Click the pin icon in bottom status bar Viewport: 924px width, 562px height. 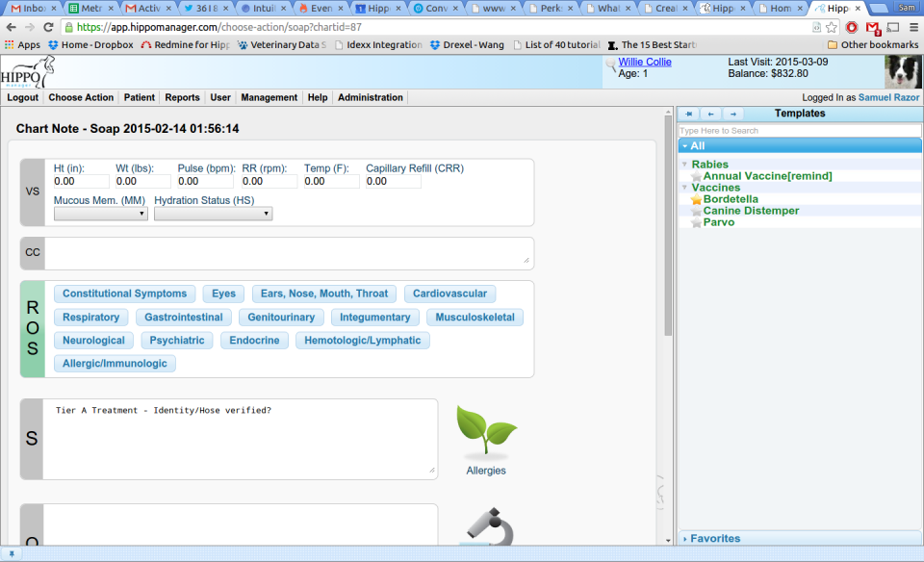point(12,553)
